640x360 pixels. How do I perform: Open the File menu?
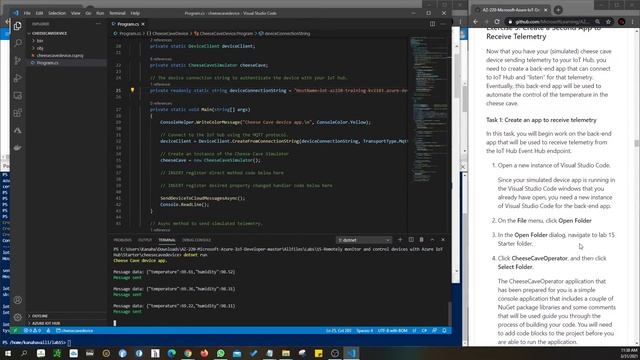click(27, 13)
